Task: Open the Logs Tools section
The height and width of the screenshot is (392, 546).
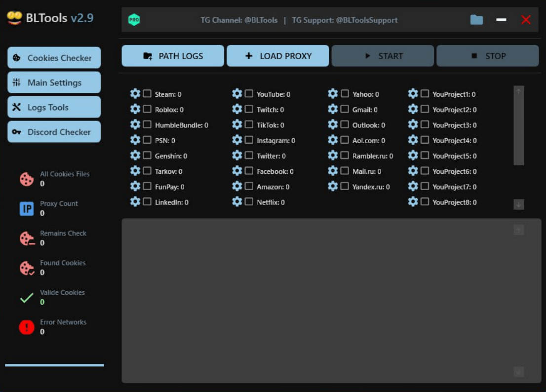Action: pyautogui.click(x=54, y=107)
